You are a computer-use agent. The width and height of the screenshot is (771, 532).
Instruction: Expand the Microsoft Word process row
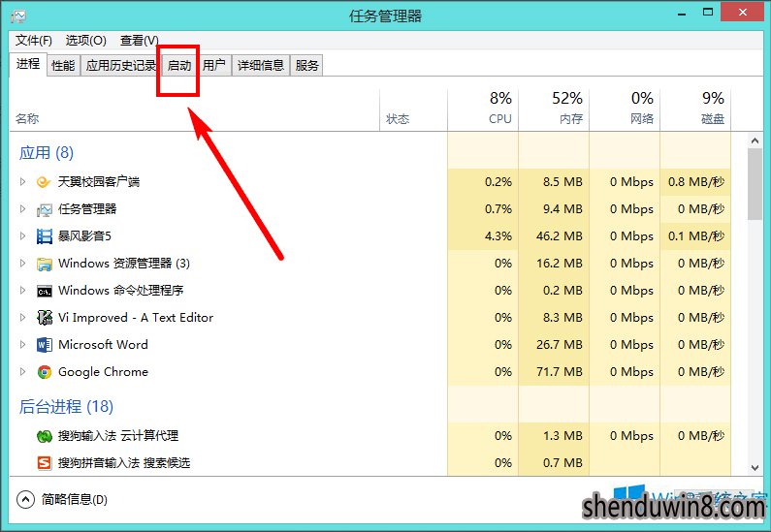(x=22, y=344)
